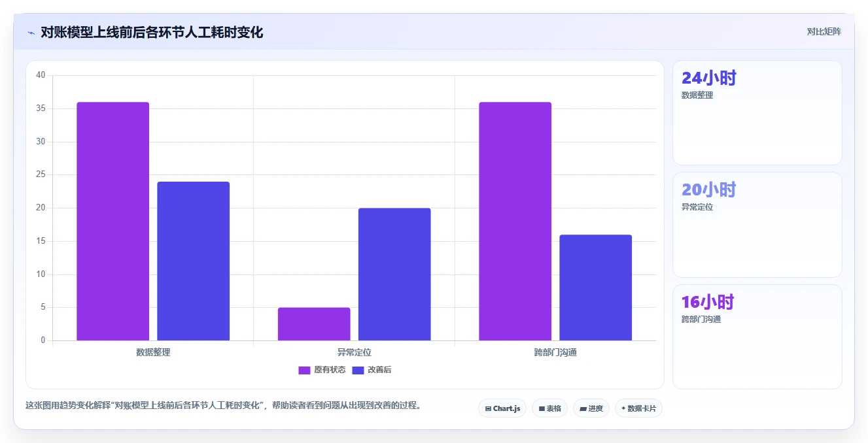Click the 进度 tag chip

click(x=591, y=408)
